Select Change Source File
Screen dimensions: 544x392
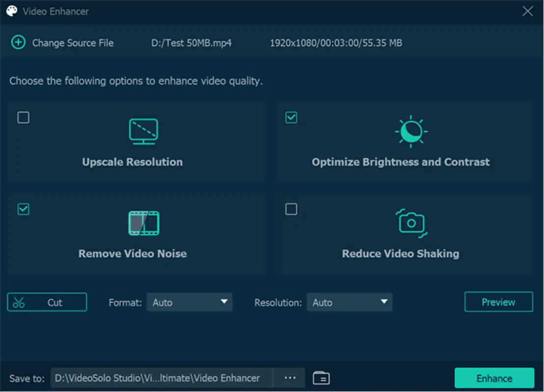[x=73, y=43]
